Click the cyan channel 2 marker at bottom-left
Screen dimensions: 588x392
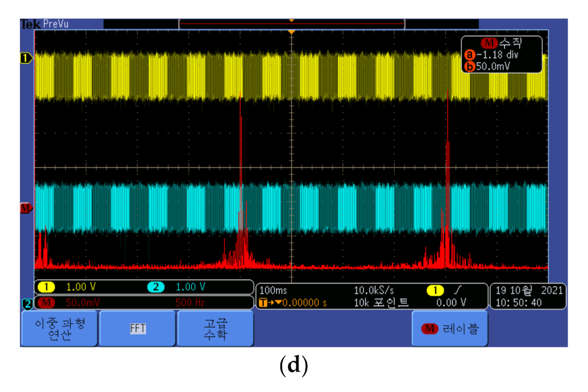pos(27,304)
